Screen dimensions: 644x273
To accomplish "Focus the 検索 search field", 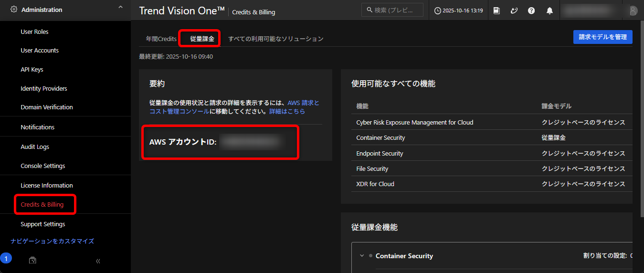I will (x=392, y=10).
